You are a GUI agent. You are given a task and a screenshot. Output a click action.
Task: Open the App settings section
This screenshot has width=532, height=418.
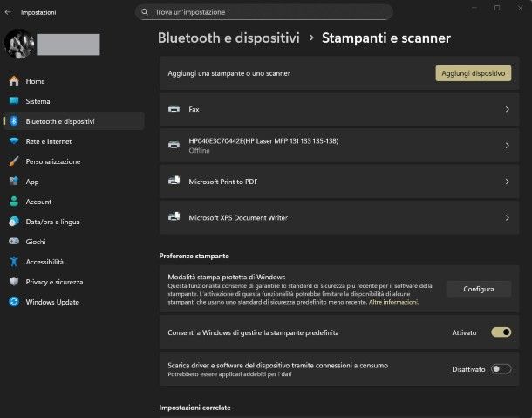point(32,182)
